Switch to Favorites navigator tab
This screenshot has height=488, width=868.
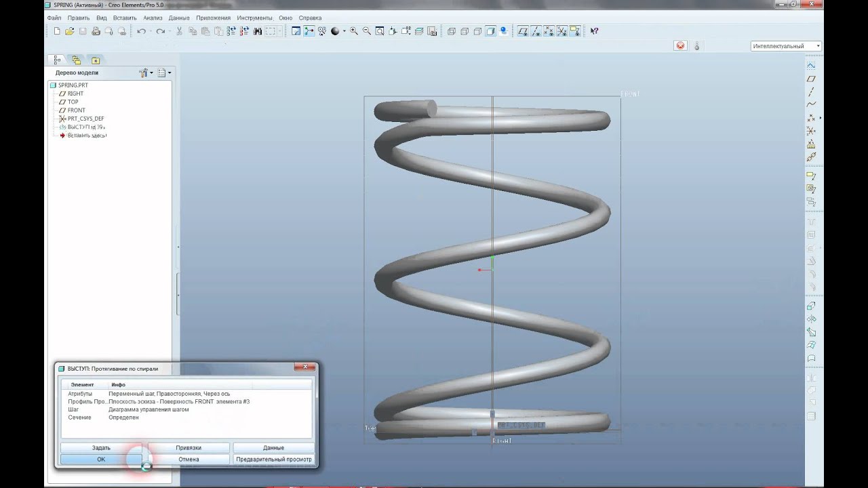96,60
